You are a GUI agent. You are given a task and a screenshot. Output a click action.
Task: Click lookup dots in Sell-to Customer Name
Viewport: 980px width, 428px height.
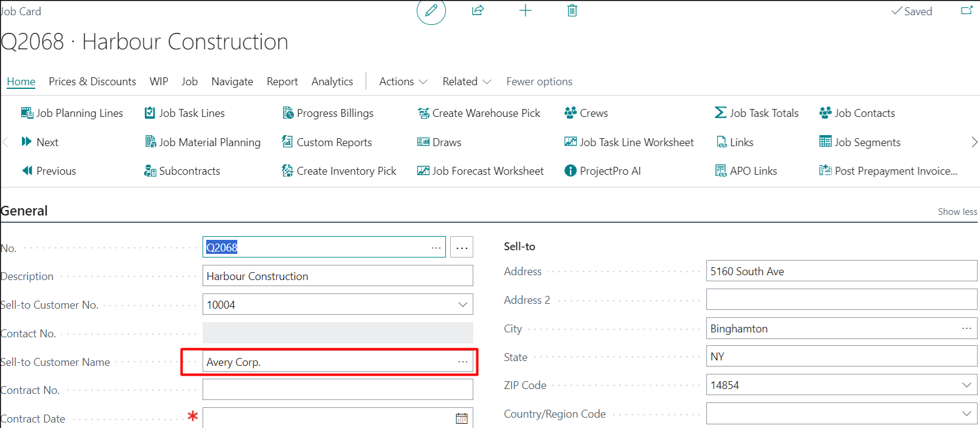(463, 362)
